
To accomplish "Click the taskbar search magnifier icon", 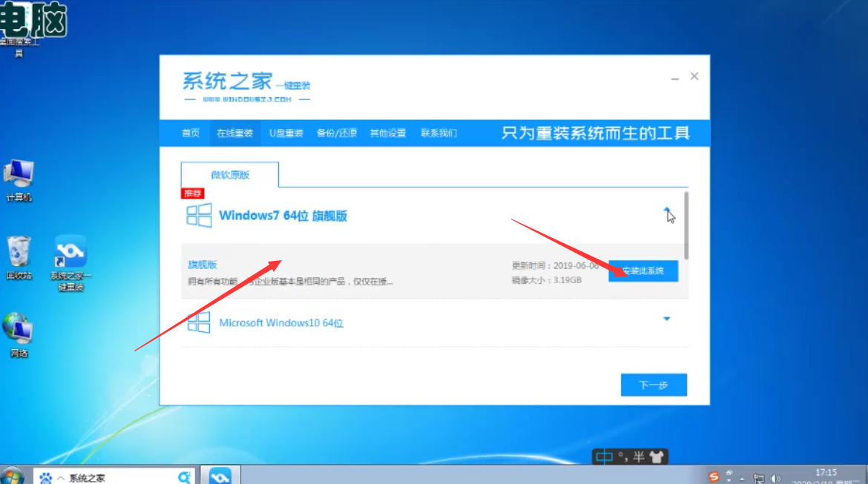I will click(184, 477).
